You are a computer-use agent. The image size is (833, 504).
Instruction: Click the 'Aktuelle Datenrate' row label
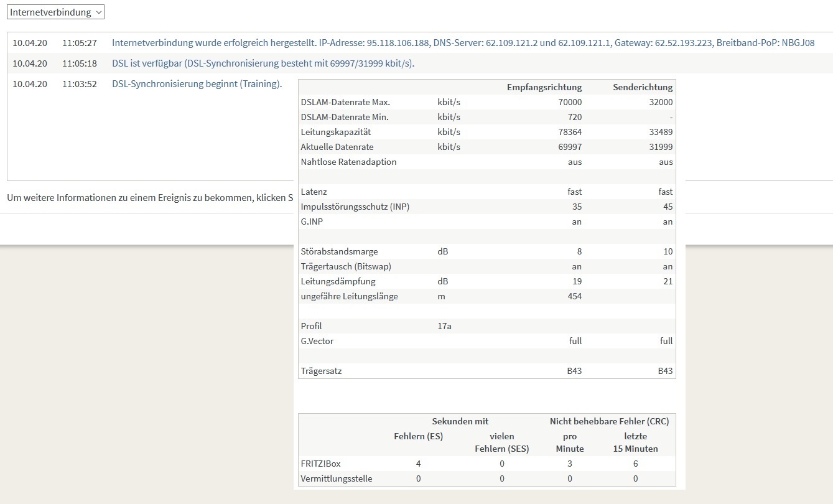tap(337, 147)
